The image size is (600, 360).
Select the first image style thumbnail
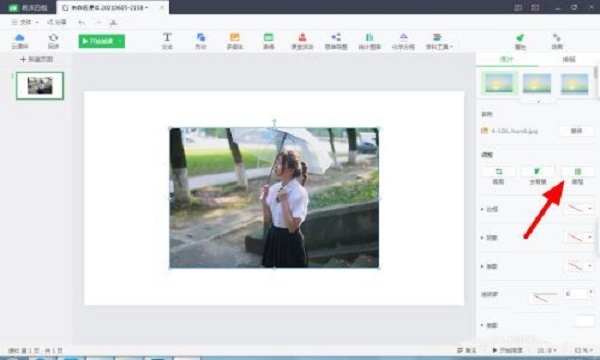[x=499, y=83]
